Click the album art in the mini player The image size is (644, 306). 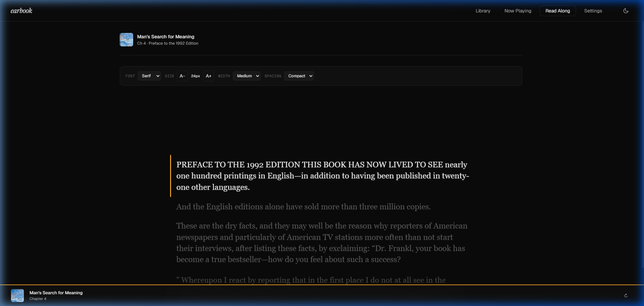(17, 296)
